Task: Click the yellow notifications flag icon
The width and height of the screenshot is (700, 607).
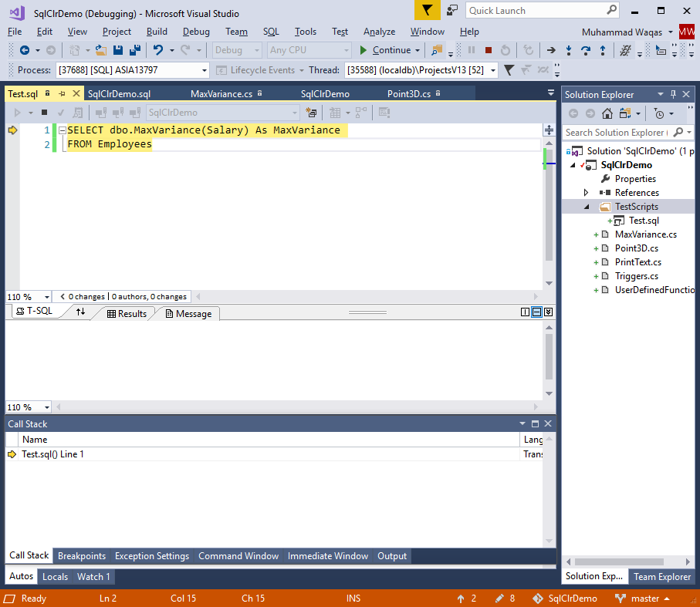Action: (428, 10)
